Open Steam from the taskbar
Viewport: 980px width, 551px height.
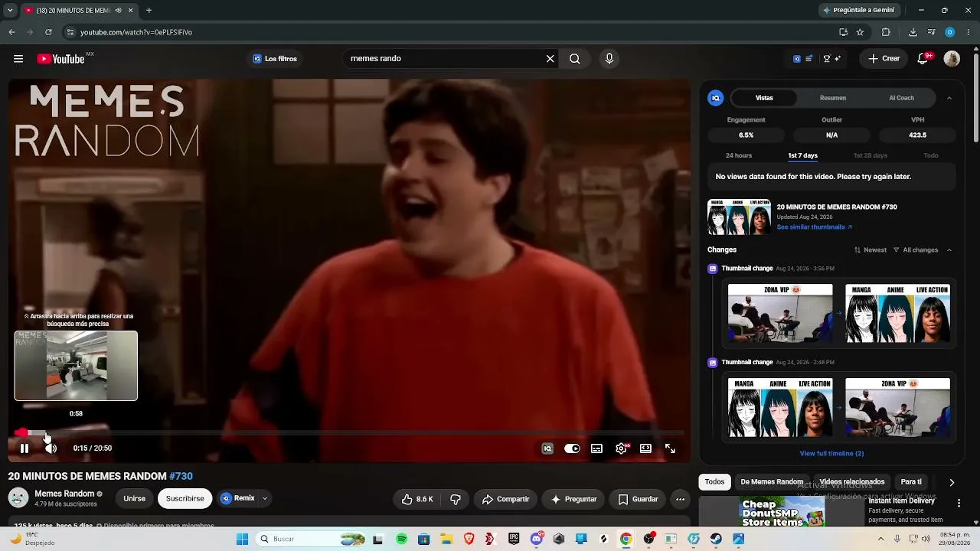click(x=716, y=539)
